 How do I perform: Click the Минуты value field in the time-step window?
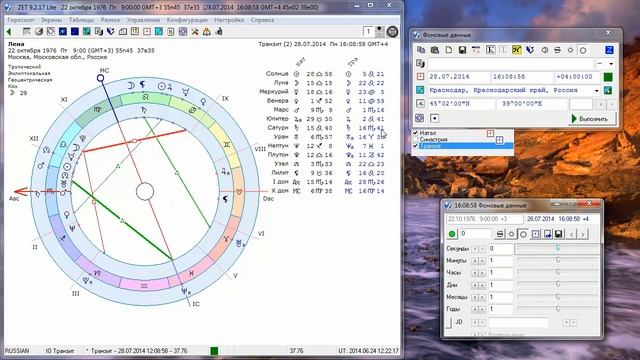coord(500,260)
